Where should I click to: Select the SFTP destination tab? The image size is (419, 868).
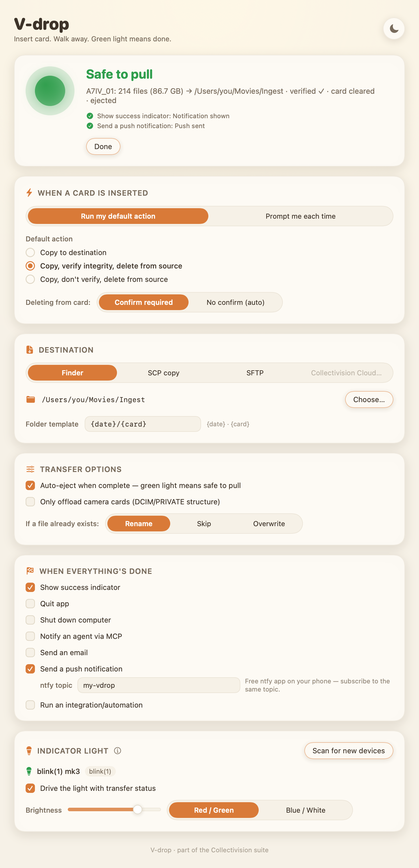click(x=255, y=373)
